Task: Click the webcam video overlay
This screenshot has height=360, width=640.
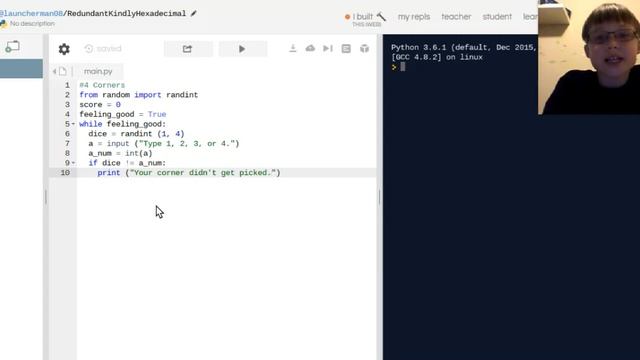Action: point(589,57)
